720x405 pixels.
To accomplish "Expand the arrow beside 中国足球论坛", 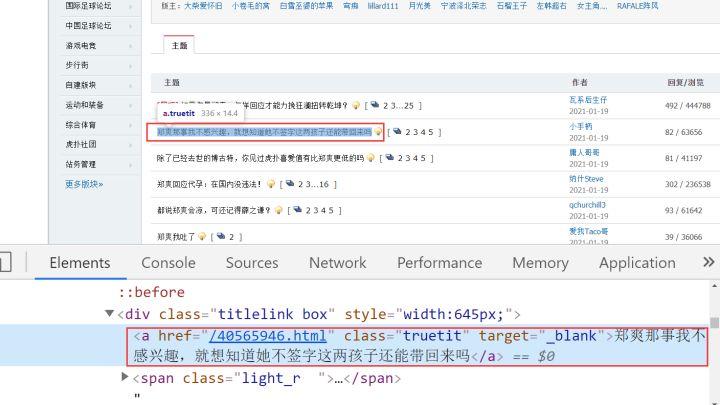I will 130,26.
